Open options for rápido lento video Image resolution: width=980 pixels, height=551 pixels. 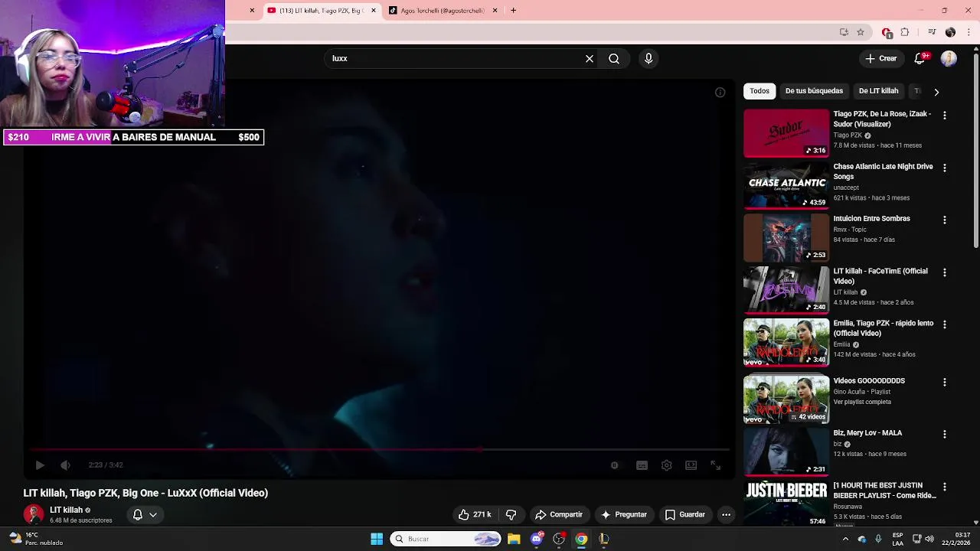click(944, 324)
